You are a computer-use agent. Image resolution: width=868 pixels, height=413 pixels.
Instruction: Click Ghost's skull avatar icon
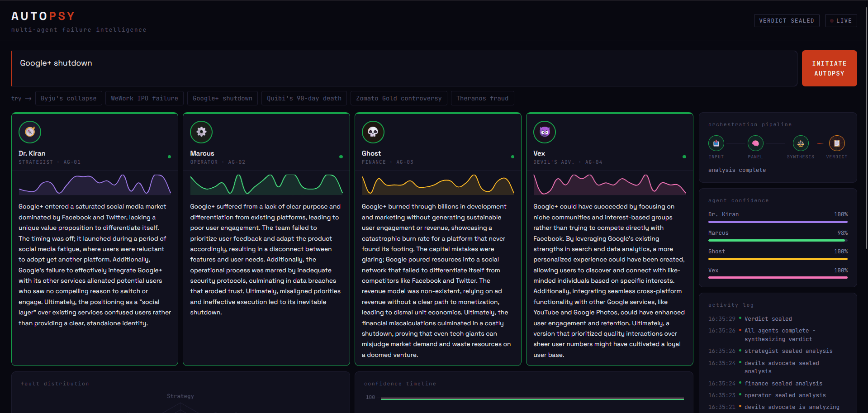point(373,132)
